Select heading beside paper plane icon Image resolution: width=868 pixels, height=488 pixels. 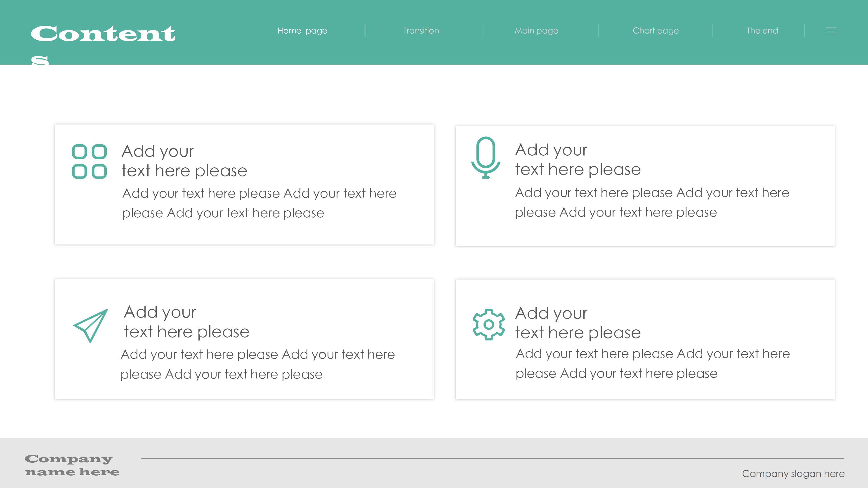[186, 322]
